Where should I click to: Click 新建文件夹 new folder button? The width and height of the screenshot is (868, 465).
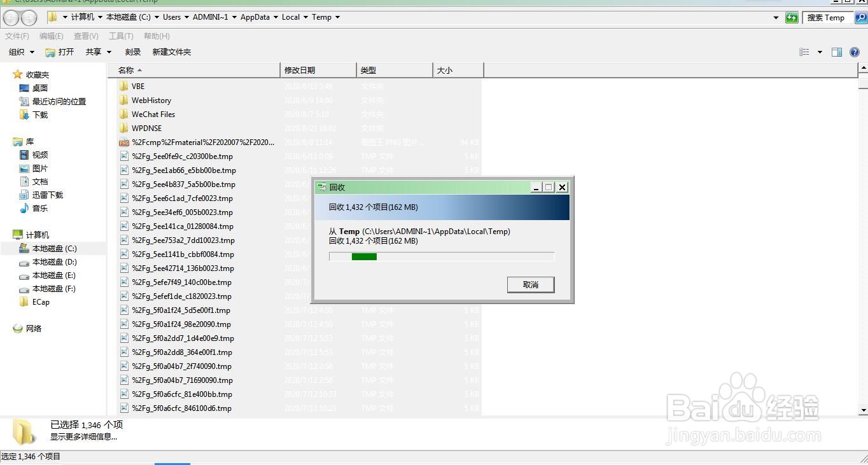pos(172,52)
